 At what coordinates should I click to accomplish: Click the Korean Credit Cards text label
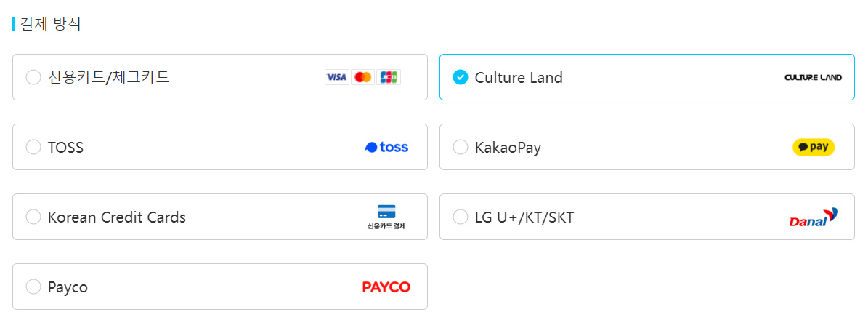point(117,217)
